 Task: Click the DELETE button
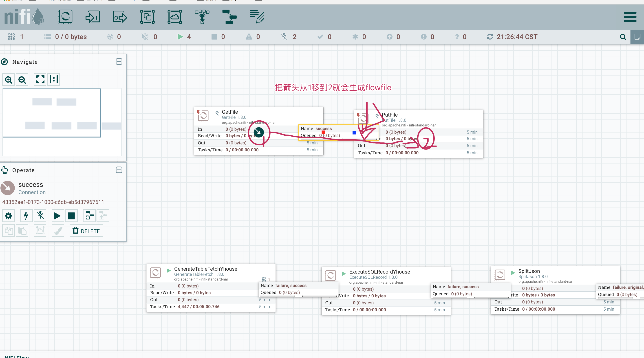(x=86, y=231)
